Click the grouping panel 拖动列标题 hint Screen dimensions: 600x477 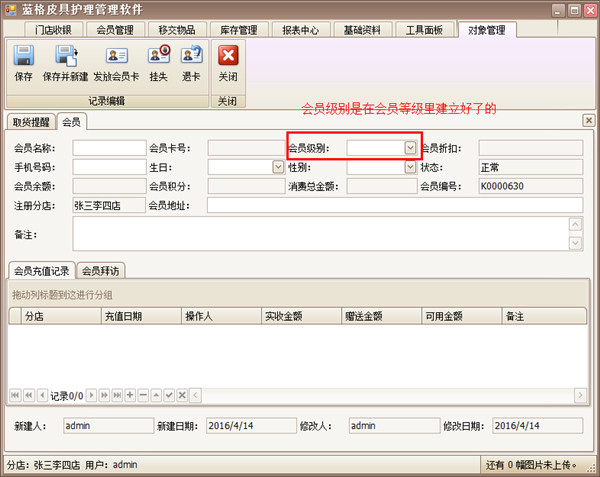click(62, 295)
